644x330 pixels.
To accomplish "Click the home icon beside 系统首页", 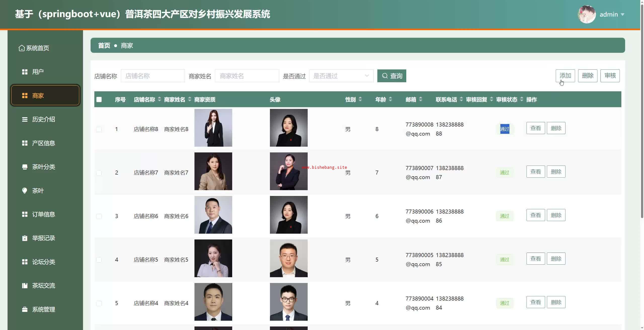I will coord(22,48).
